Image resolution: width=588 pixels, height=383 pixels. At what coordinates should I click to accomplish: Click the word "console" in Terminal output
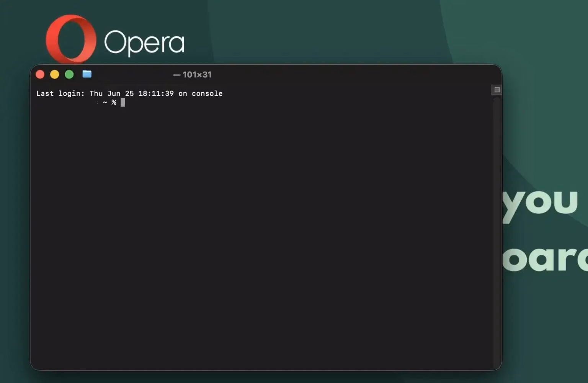(x=207, y=93)
